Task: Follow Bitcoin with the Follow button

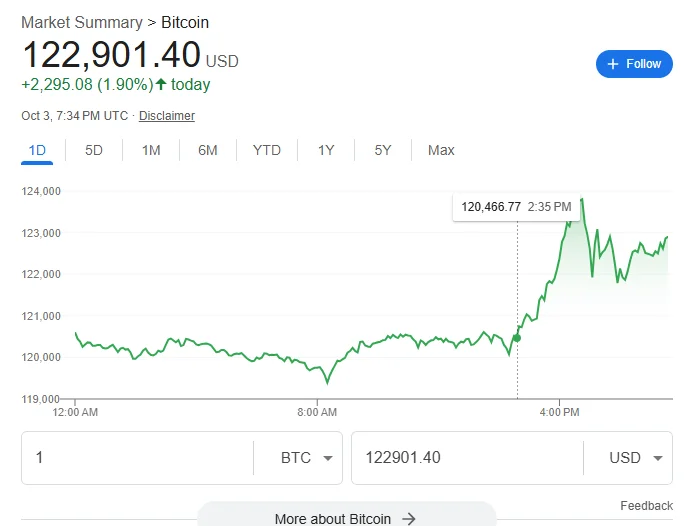Action: coord(634,64)
